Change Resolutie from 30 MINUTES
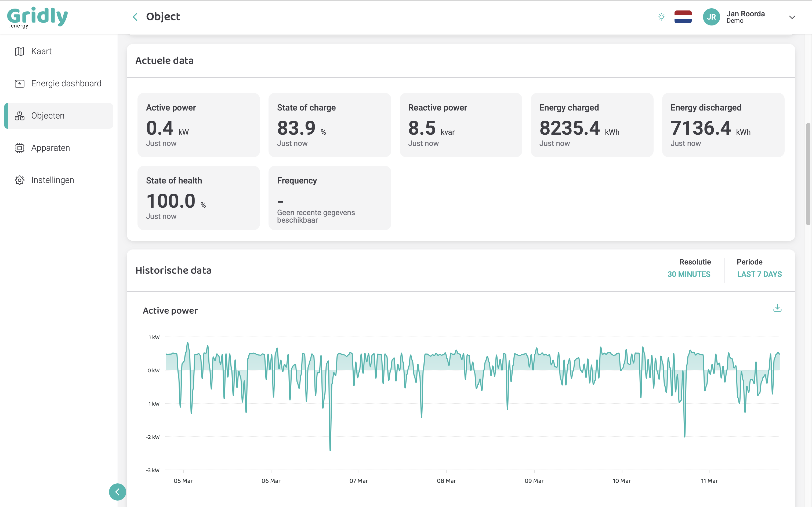 coord(688,274)
